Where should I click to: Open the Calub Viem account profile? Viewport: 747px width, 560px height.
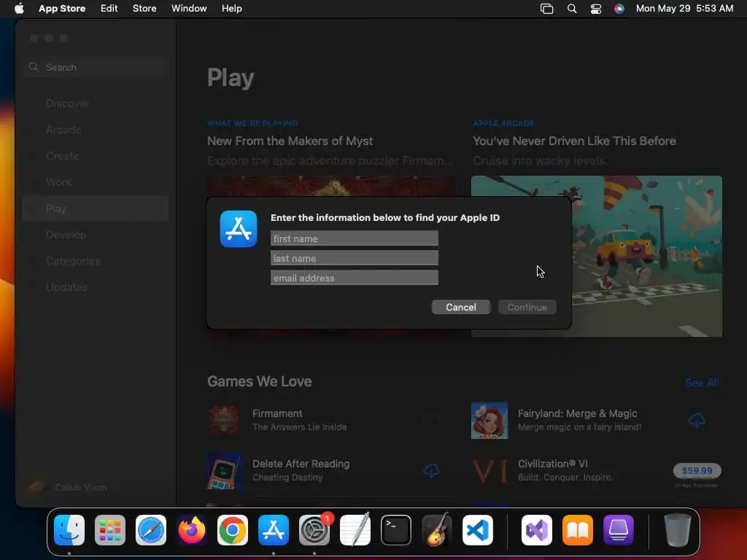pos(68,487)
